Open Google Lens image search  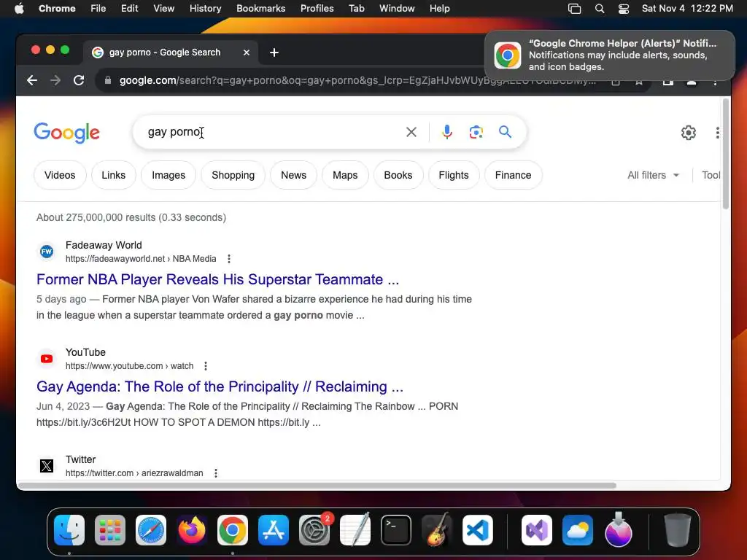click(476, 132)
